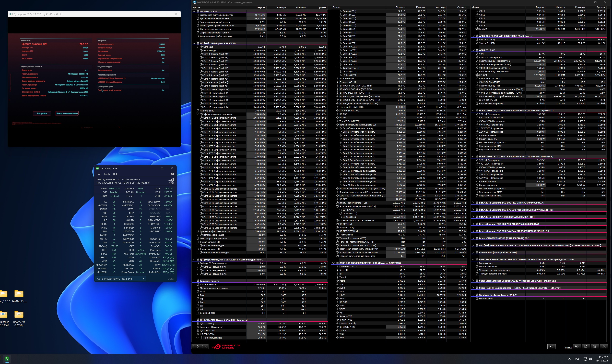Click the reset min/max clock icon
The image size is (612, 364).
577,346
